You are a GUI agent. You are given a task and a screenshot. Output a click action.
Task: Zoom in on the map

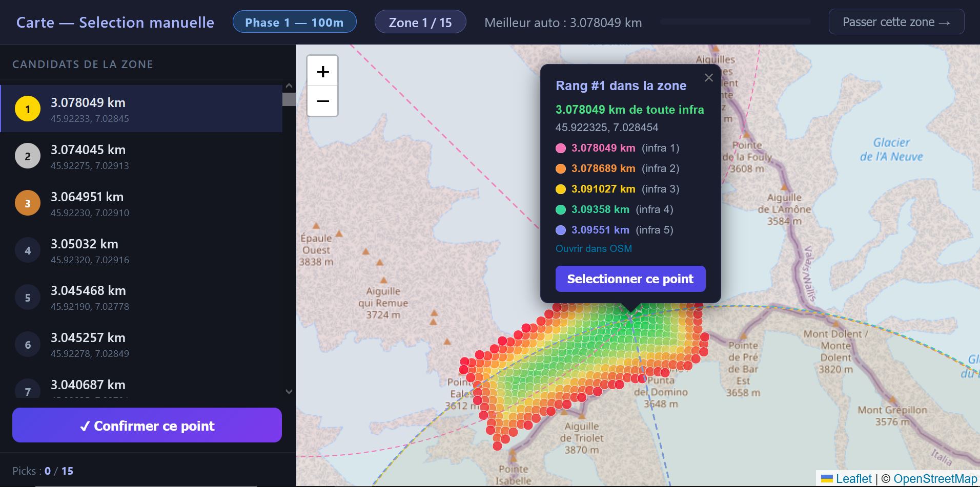(x=322, y=71)
